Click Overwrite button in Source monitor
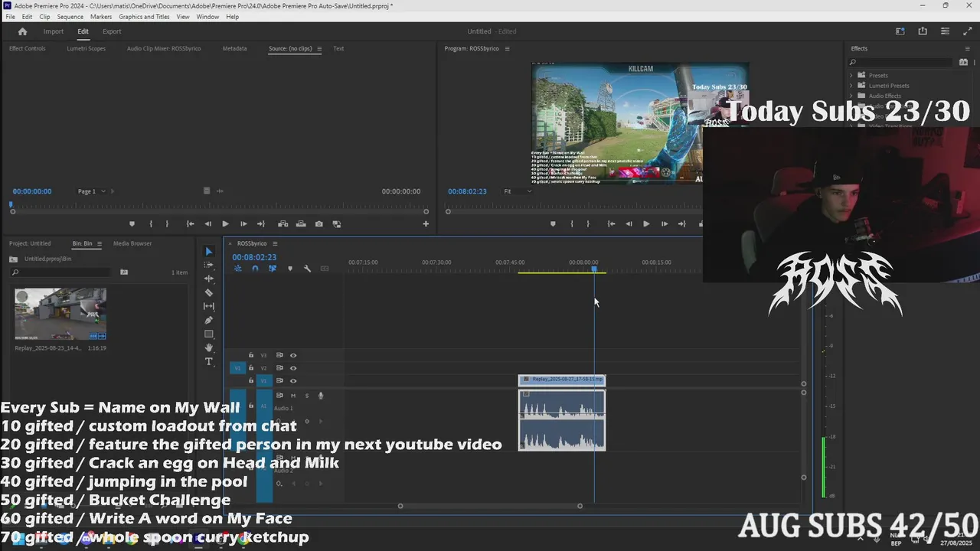980x551 pixels. pyautogui.click(x=300, y=224)
